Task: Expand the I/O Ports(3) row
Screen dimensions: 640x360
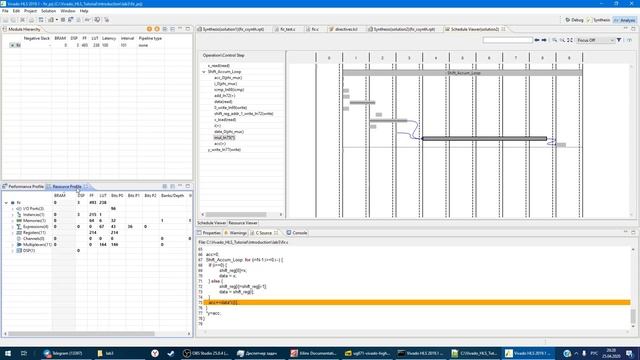Action: click(13, 209)
